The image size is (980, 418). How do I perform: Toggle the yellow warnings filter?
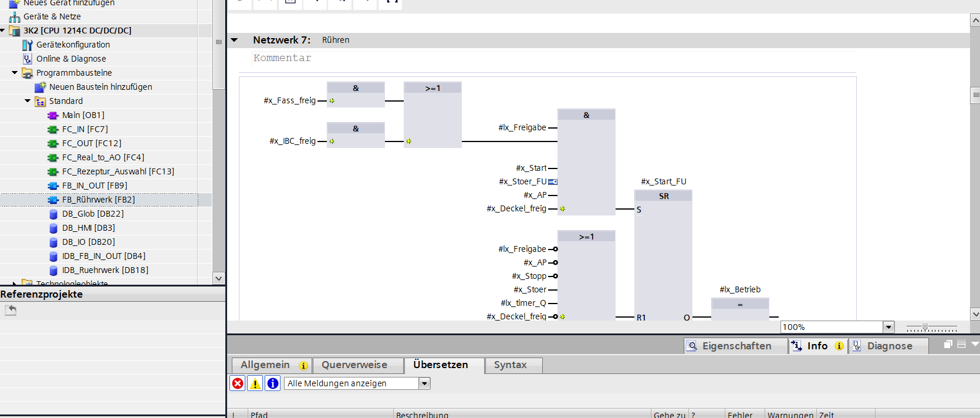pyautogui.click(x=255, y=383)
